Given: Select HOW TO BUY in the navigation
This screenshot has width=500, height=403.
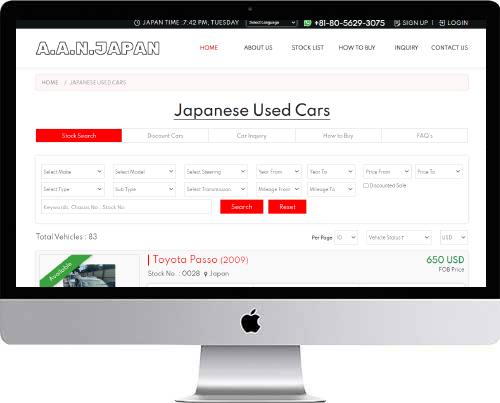Looking at the screenshot, I should 357,48.
